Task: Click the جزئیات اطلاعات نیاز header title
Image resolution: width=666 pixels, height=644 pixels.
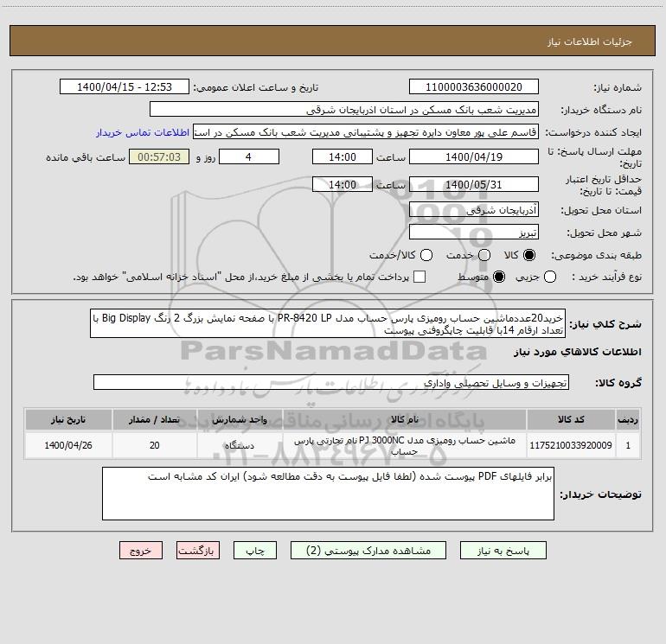Action: [590, 41]
